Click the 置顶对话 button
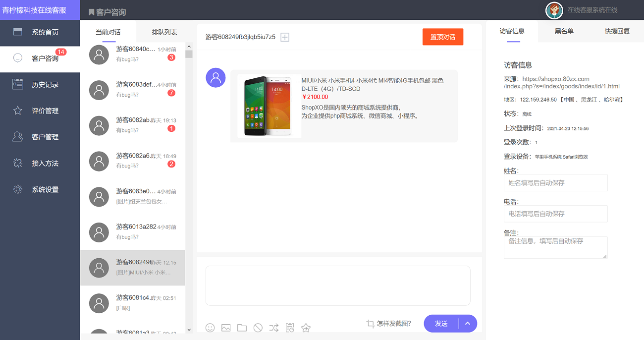This screenshot has height=340, width=644. [442, 37]
